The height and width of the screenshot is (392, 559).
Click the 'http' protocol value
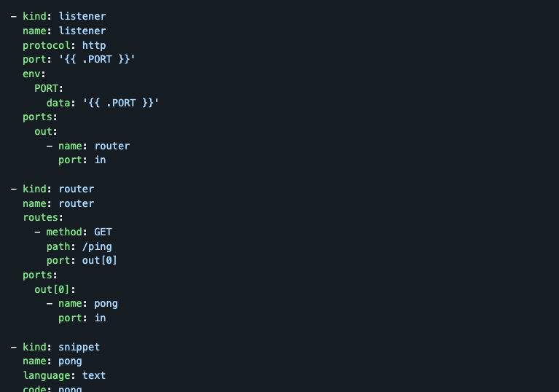94,46
